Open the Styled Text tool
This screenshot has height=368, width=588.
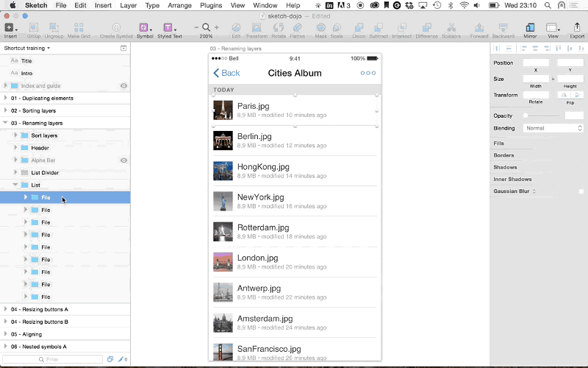(x=168, y=28)
